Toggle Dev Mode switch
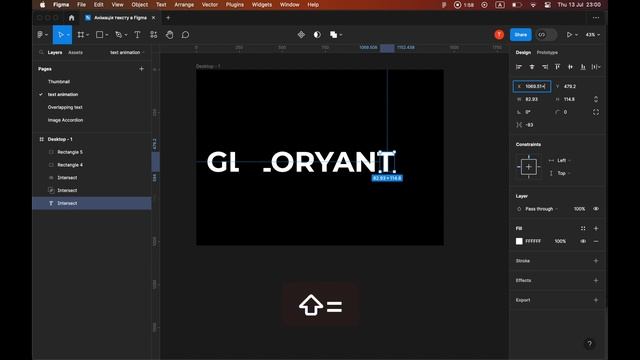The width and height of the screenshot is (640, 360). pyautogui.click(x=546, y=35)
